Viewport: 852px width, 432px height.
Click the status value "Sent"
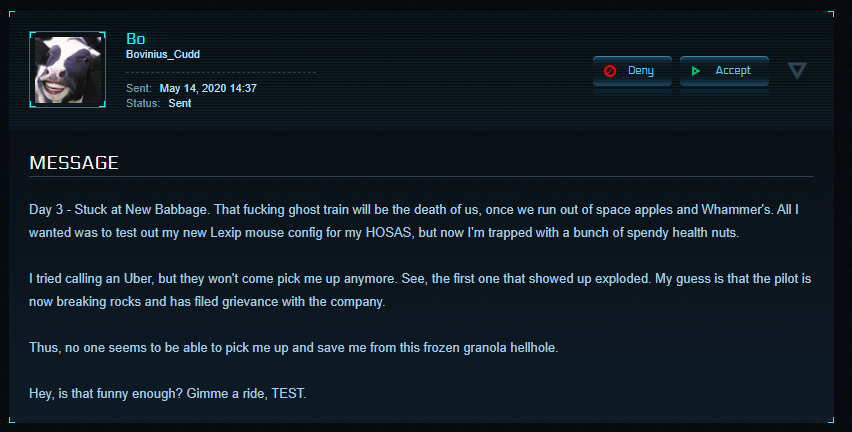coord(180,103)
